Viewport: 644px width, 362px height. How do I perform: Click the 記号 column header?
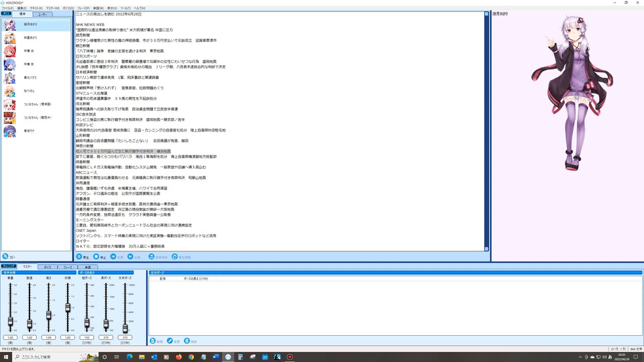162,279
